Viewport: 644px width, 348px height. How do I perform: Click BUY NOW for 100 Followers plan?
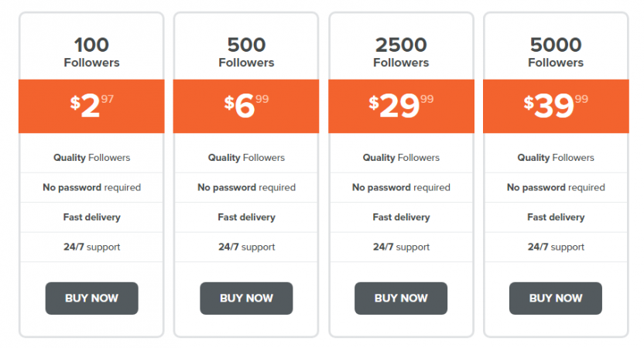click(x=91, y=299)
